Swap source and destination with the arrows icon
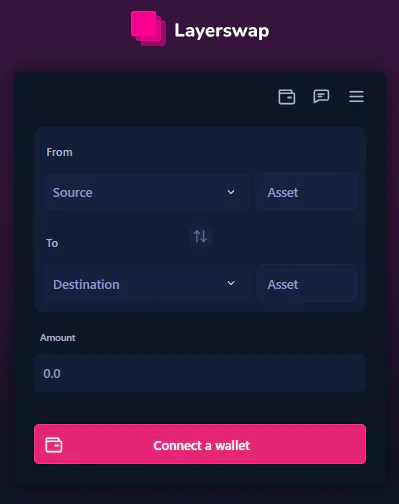 pyautogui.click(x=200, y=236)
